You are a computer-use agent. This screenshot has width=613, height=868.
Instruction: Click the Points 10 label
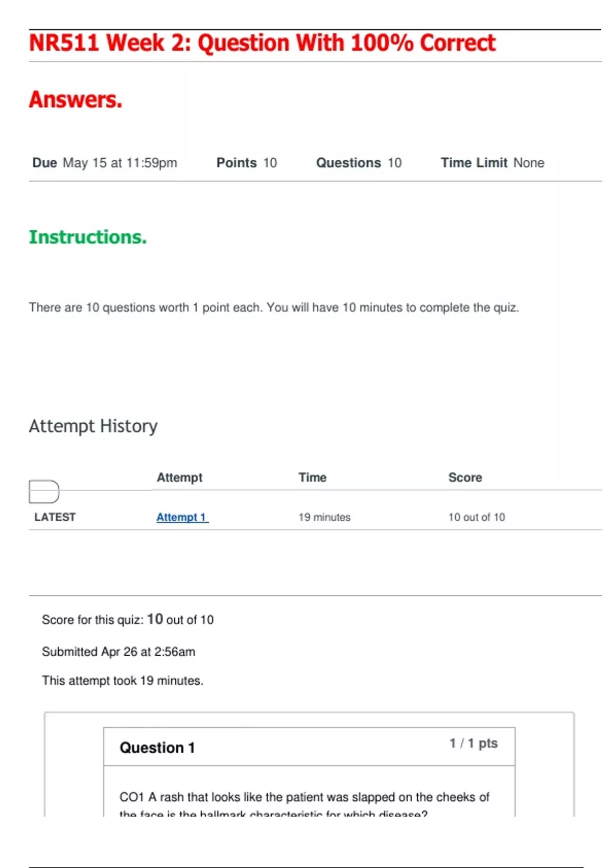click(x=246, y=163)
